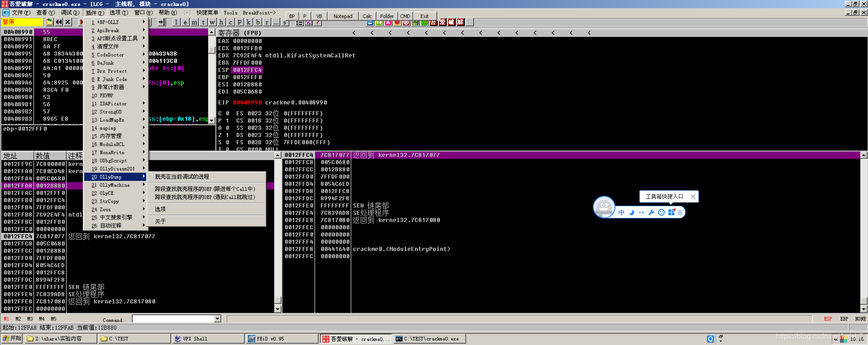Switch to memory dump M3
This screenshot has height=345, width=868.
pyautogui.click(x=30, y=319)
